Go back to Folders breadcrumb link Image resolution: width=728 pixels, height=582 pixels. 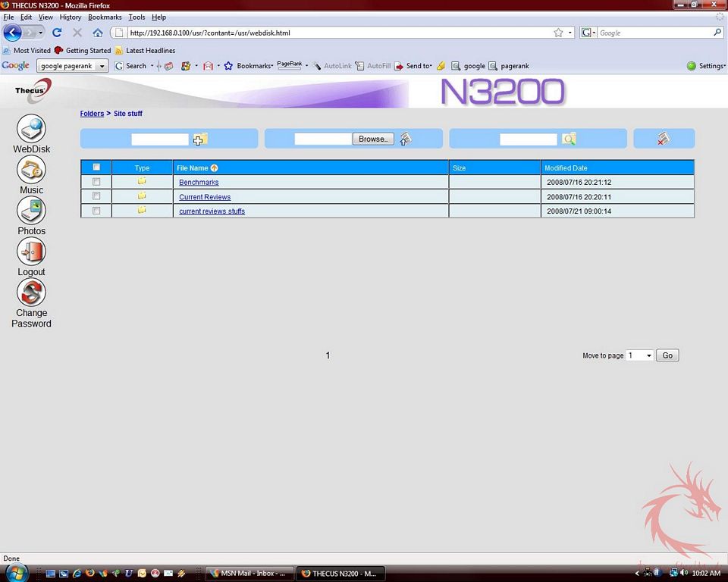coord(92,113)
